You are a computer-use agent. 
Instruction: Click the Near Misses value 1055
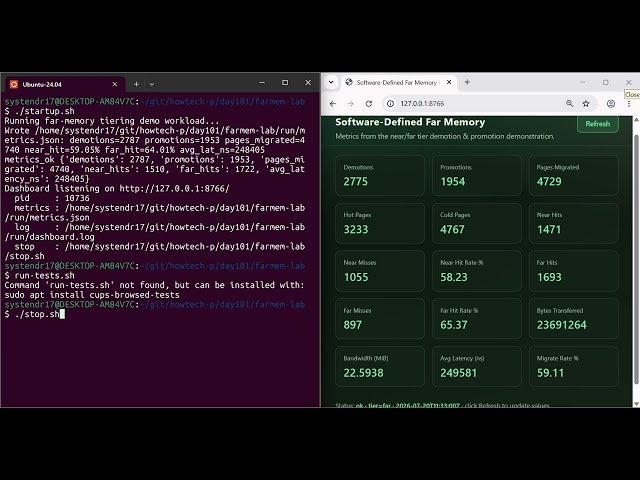pyautogui.click(x=356, y=277)
